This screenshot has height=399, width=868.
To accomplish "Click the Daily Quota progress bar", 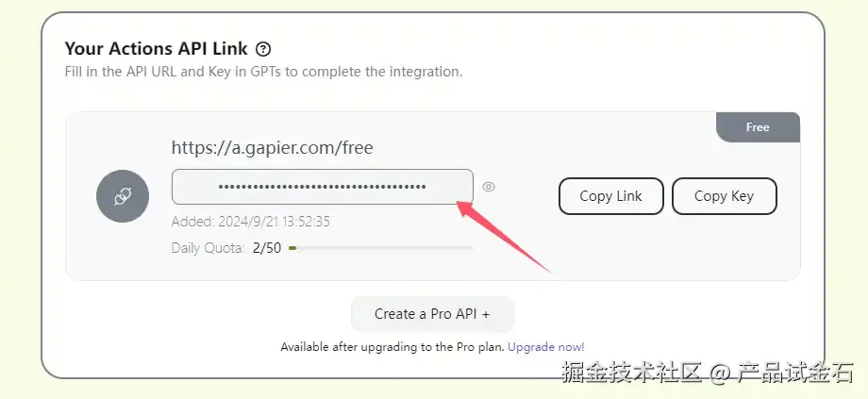I will [381, 248].
